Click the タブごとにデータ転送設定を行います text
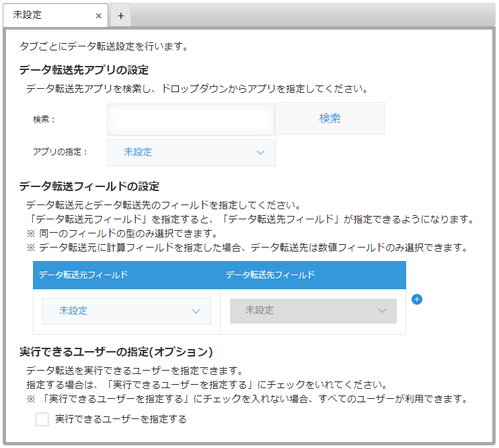 (x=104, y=46)
